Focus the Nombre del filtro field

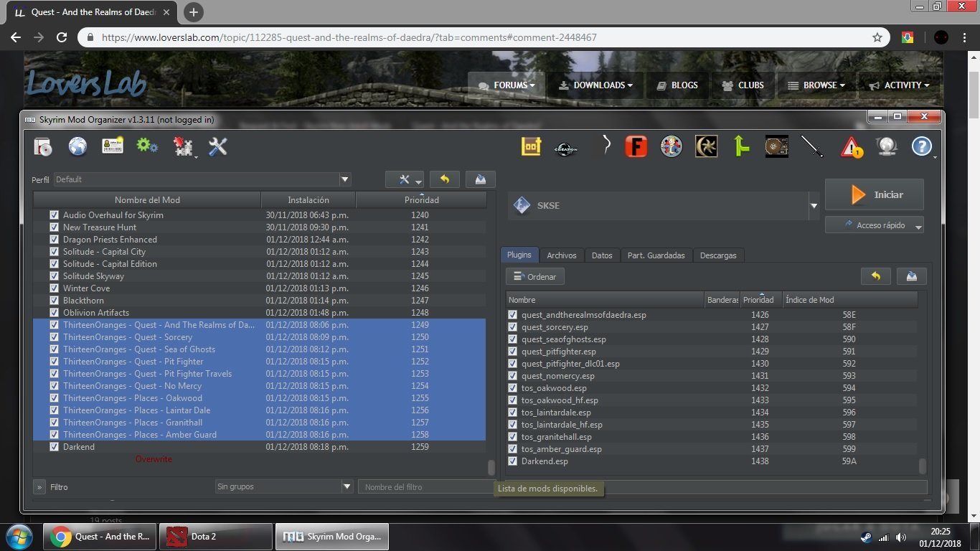[426, 487]
